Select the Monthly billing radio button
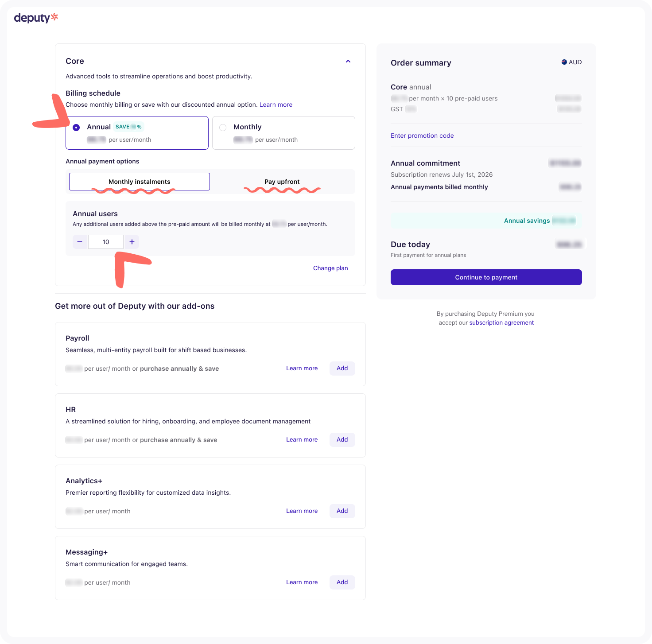Screen dimensions: 652x644 223,128
